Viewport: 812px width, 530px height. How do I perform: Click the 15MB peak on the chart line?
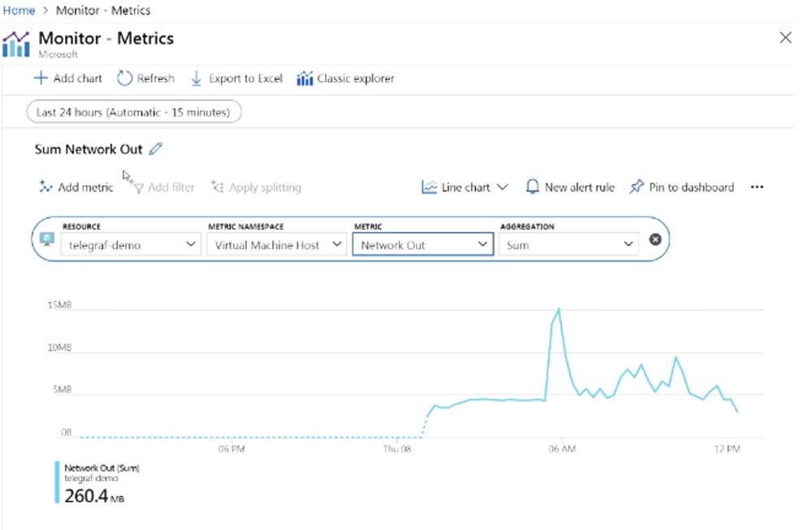[x=559, y=309]
